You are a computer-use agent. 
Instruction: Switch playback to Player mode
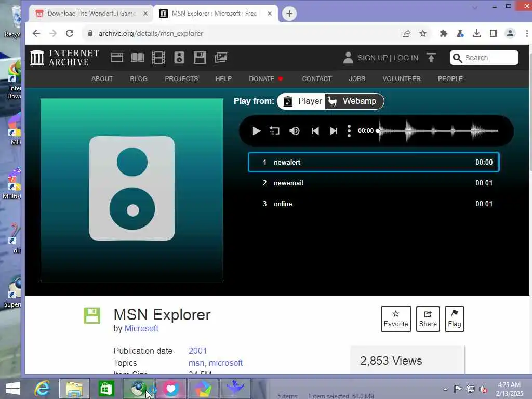click(302, 101)
